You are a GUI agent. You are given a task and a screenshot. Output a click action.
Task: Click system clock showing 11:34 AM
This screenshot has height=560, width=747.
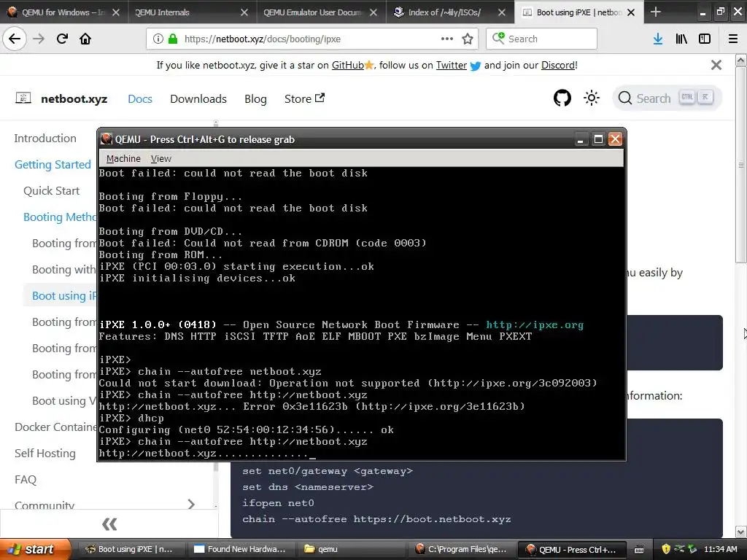click(720, 549)
